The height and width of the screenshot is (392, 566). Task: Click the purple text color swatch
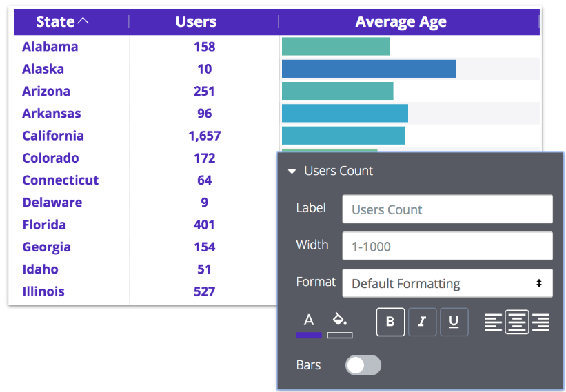pyautogui.click(x=309, y=336)
